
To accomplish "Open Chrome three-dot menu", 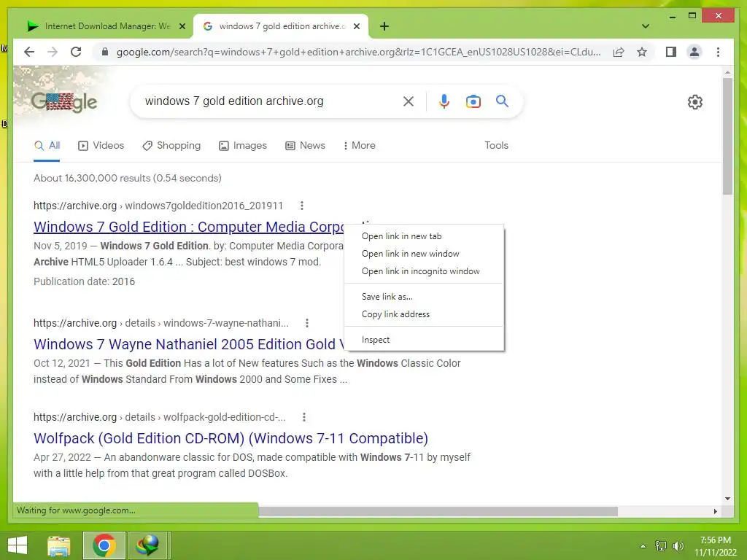I will (718, 52).
